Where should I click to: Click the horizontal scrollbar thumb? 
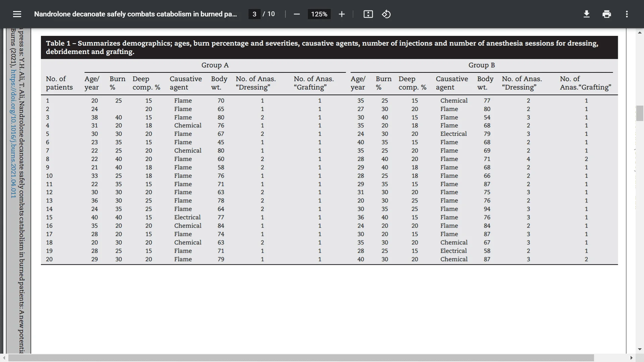coord(301,358)
